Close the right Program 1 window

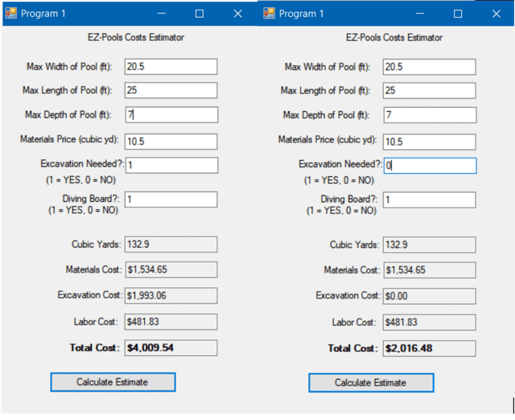496,14
